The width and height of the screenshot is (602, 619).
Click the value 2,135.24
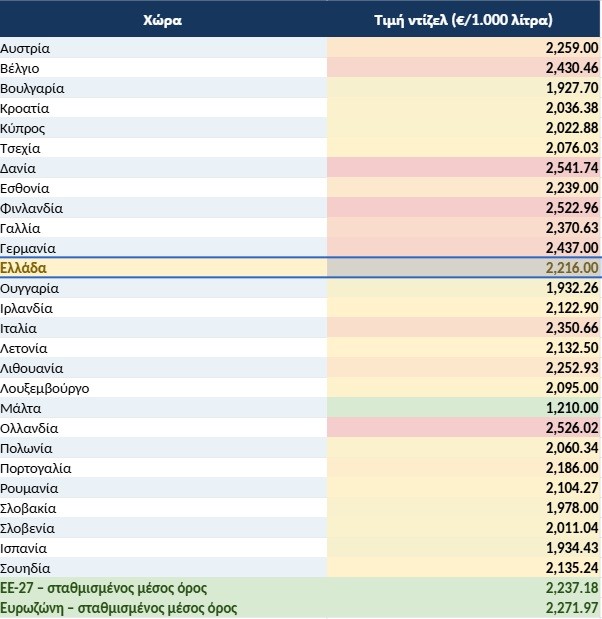(x=572, y=568)
